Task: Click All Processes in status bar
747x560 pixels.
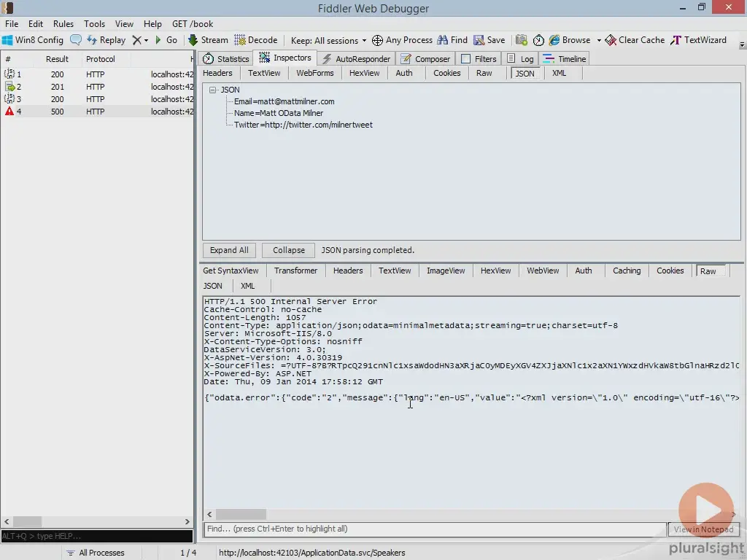Action: tap(96, 553)
